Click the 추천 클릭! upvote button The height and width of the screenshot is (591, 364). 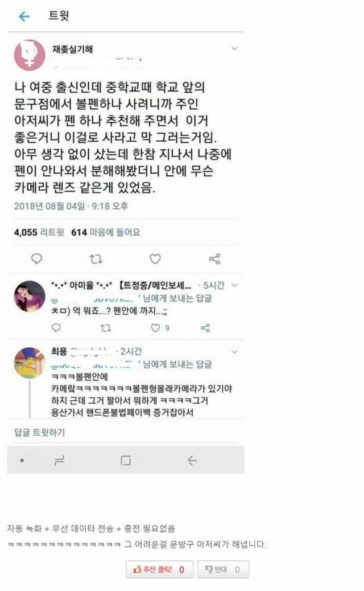click(159, 569)
